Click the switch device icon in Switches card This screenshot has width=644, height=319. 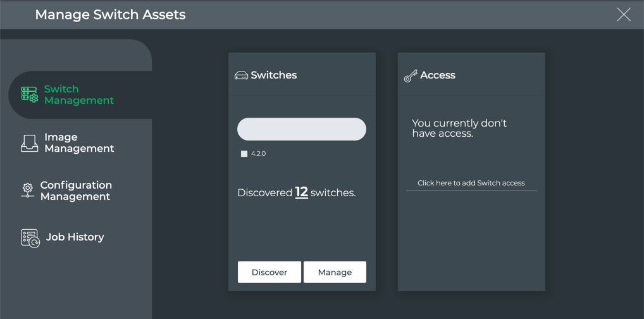click(241, 75)
